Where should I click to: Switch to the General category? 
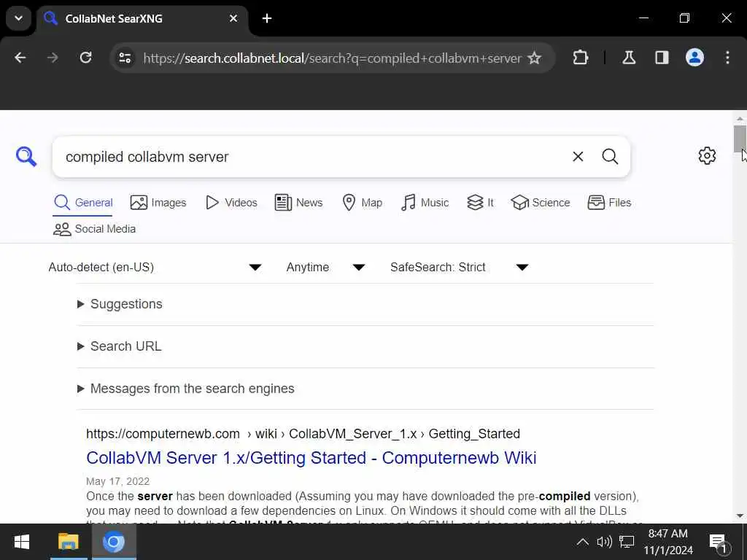[83, 203]
